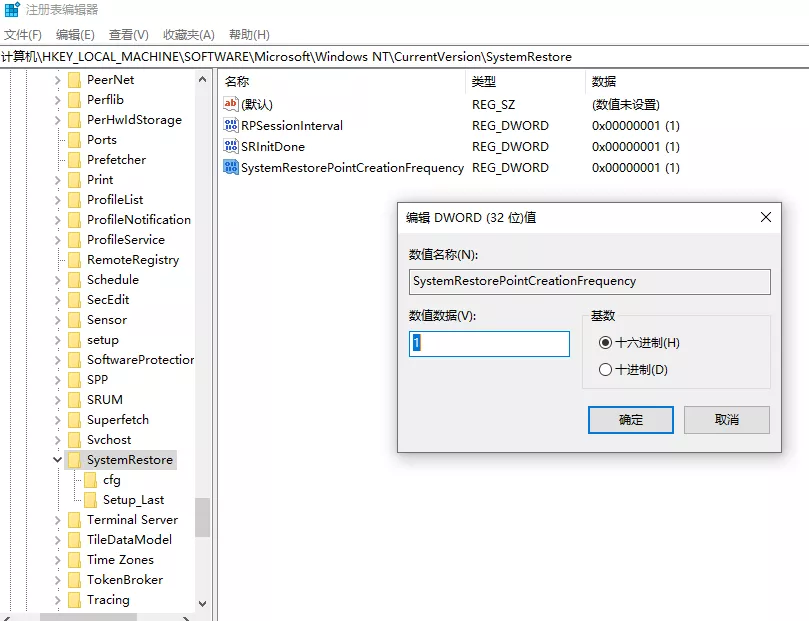809x621 pixels.
Task: Click the tree pane vertical scrollbar thumb
Action: 203,517
